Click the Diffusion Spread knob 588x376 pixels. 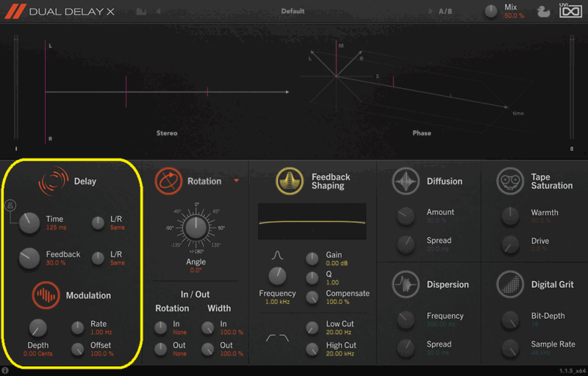[x=406, y=245]
